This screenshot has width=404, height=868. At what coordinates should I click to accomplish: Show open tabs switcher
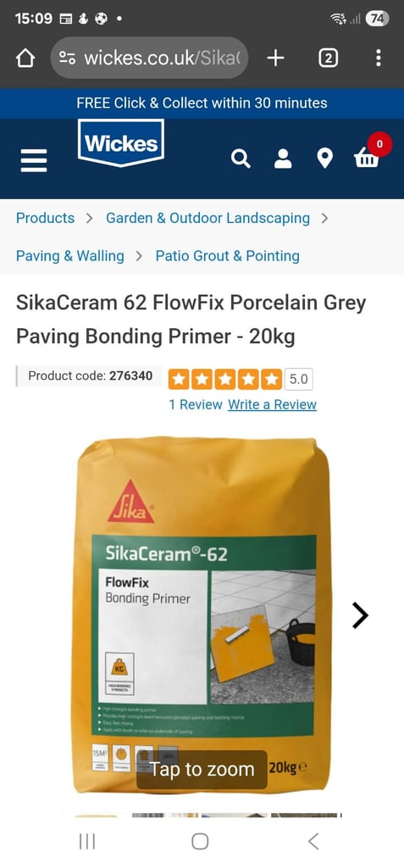click(x=328, y=58)
